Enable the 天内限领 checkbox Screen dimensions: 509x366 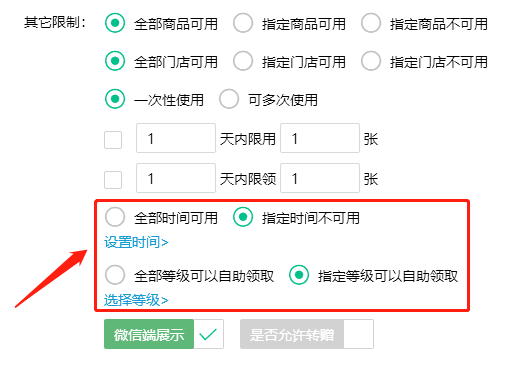coord(113,180)
